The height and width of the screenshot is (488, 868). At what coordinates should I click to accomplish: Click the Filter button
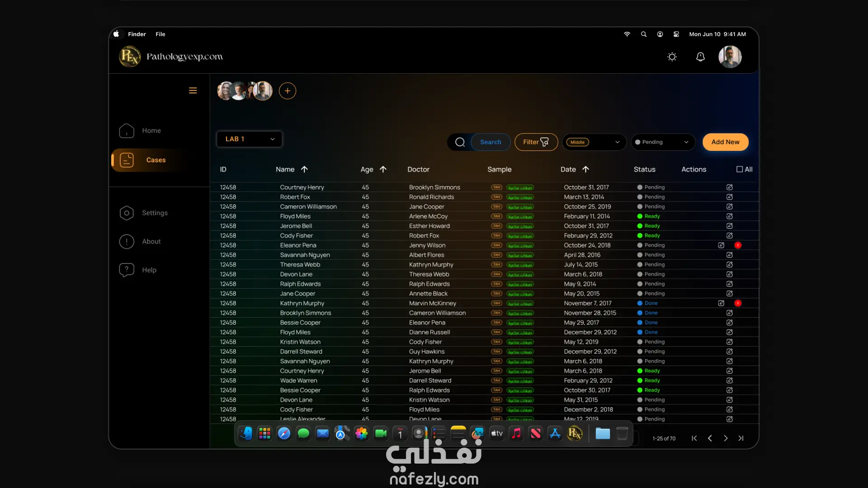tap(536, 142)
